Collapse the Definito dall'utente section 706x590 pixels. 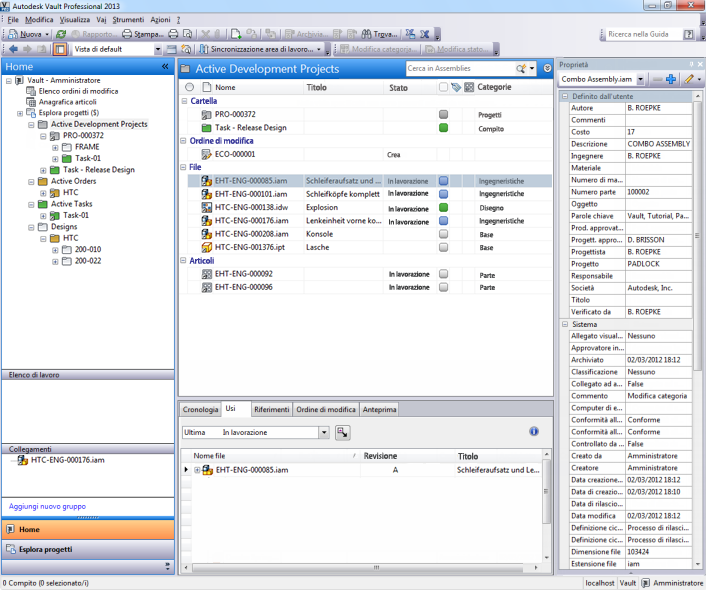[565, 96]
